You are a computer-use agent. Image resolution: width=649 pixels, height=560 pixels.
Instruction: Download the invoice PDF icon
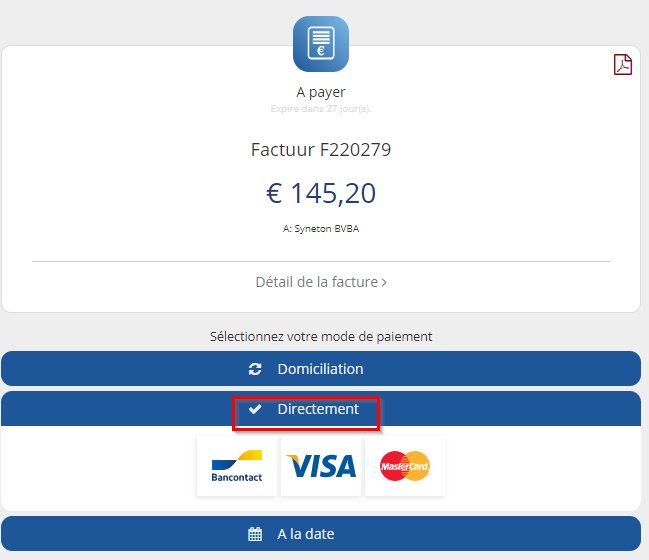pyautogui.click(x=623, y=65)
